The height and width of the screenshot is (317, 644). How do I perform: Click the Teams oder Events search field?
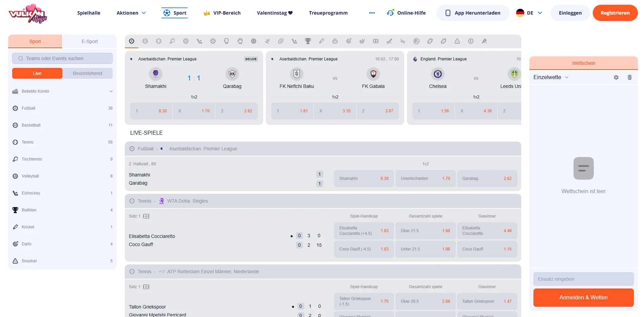click(62, 58)
